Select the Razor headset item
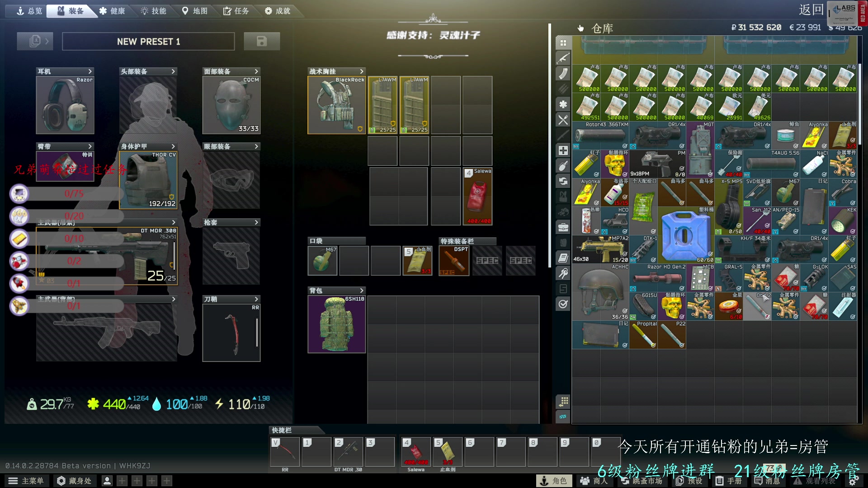 click(65, 105)
